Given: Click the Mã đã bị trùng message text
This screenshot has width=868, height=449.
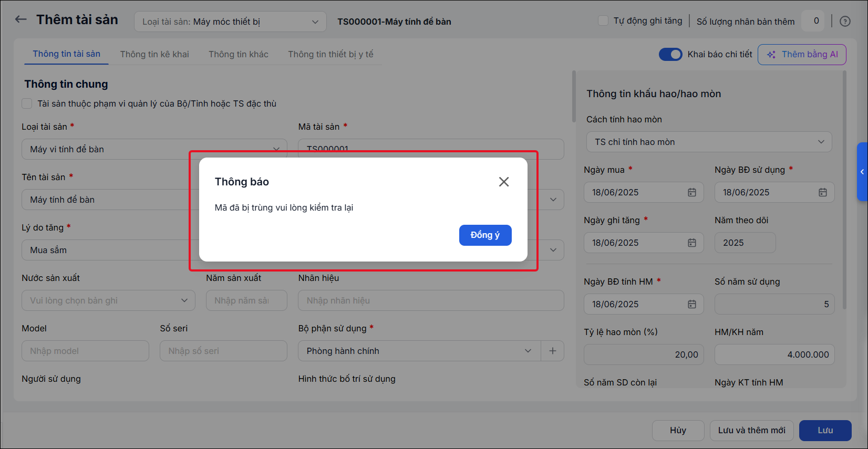Looking at the screenshot, I should click(x=284, y=207).
